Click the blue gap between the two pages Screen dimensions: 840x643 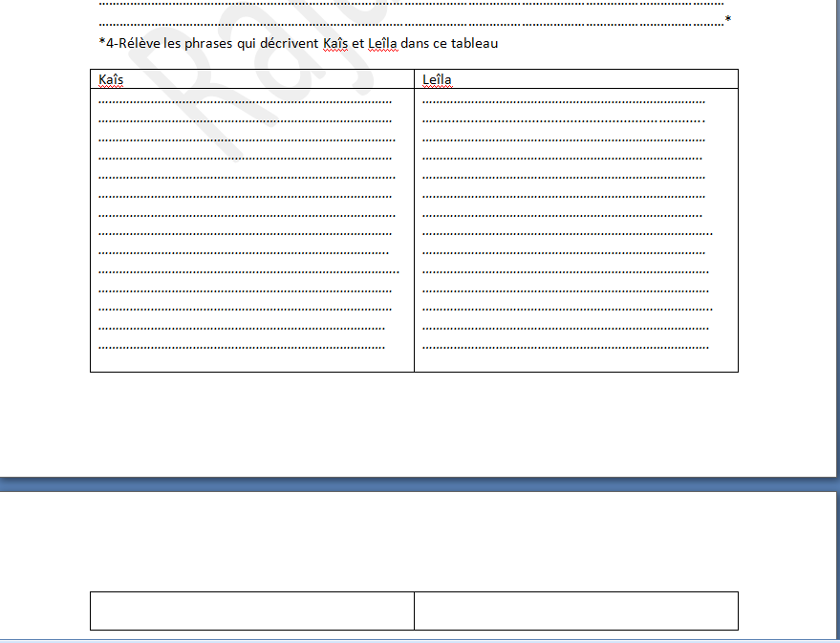[x=420, y=484]
